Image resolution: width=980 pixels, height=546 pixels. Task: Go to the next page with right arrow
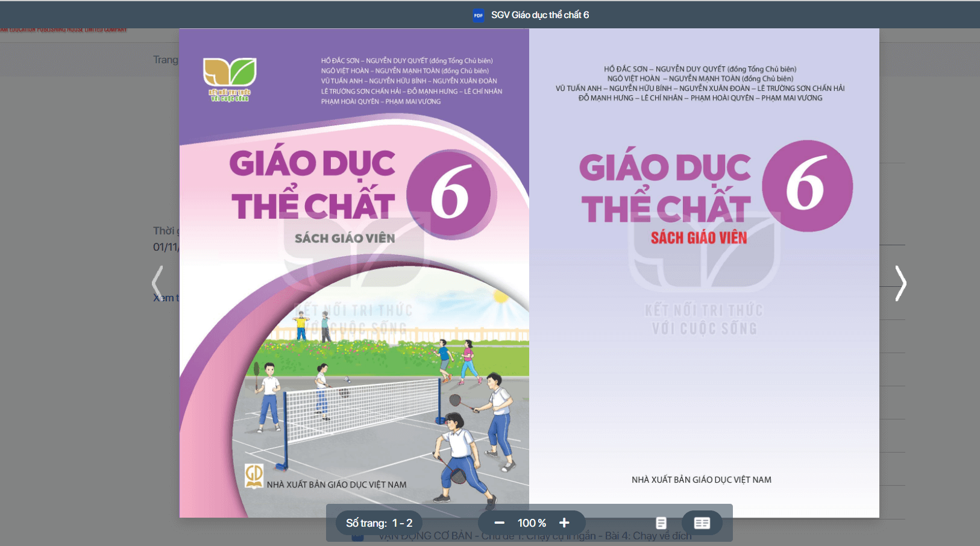pos(900,283)
